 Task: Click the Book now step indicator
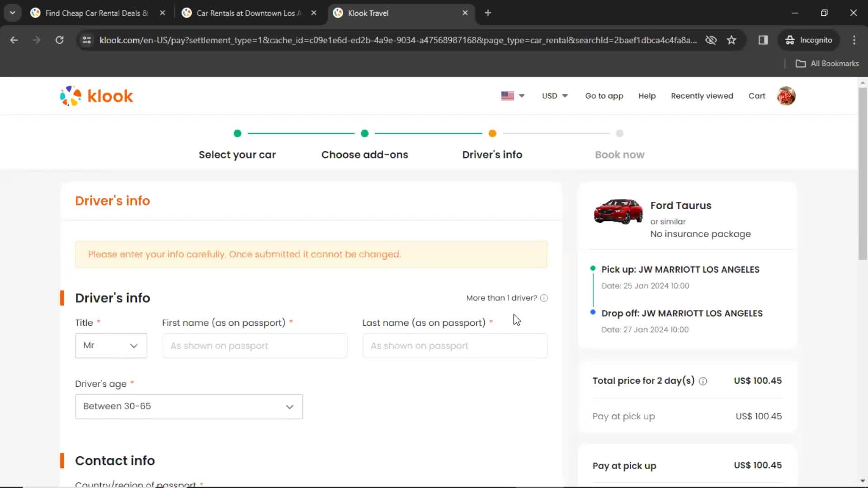click(619, 133)
